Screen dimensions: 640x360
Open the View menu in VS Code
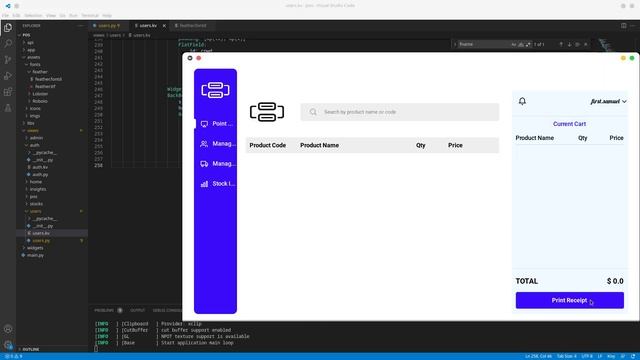[51, 16]
